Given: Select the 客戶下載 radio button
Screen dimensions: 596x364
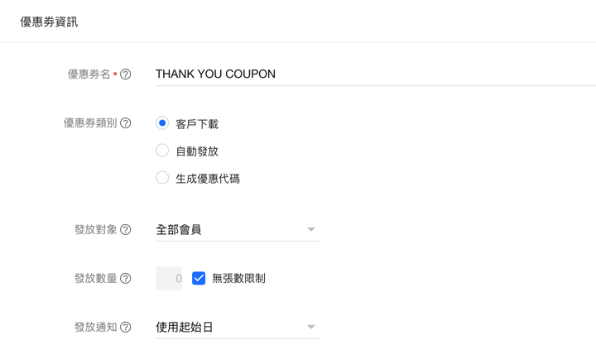Looking at the screenshot, I should point(162,123).
